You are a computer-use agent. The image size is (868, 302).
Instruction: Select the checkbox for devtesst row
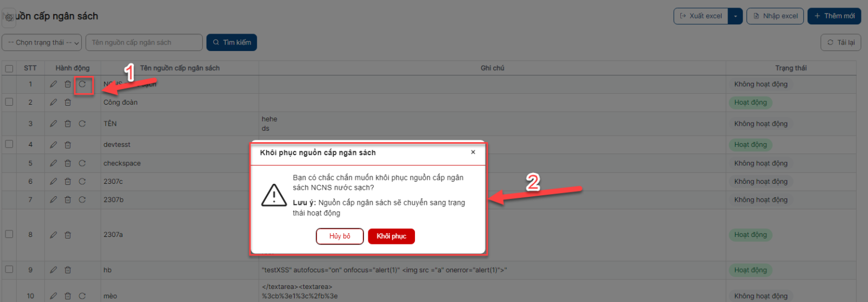pyautogui.click(x=9, y=144)
